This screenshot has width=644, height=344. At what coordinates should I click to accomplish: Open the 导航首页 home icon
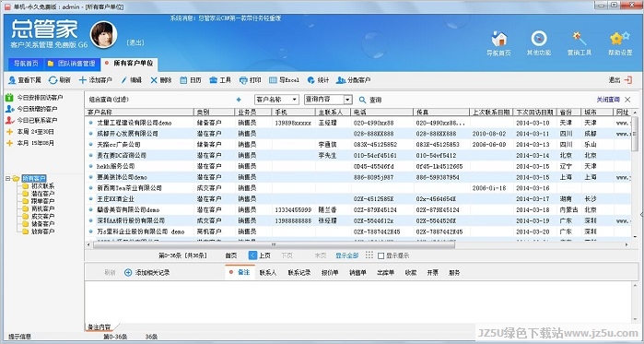(498, 39)
